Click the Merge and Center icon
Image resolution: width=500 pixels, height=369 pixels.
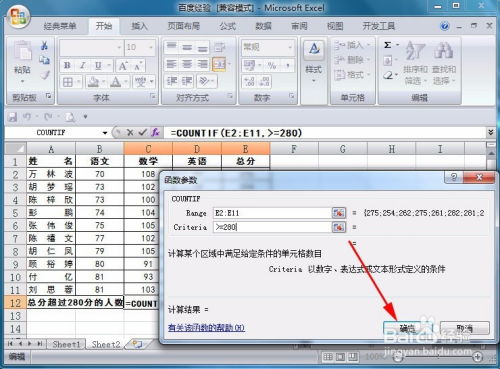tap(219, 64)
